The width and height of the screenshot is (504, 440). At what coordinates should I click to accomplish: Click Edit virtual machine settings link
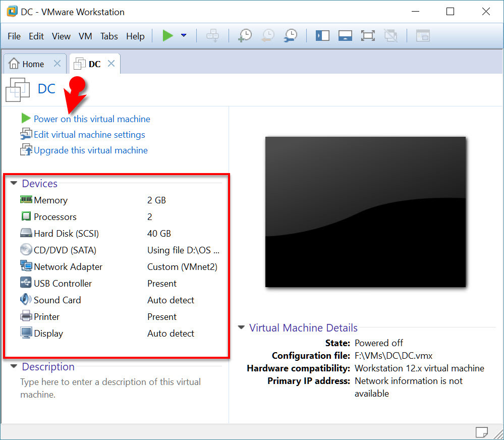[89, 135]
